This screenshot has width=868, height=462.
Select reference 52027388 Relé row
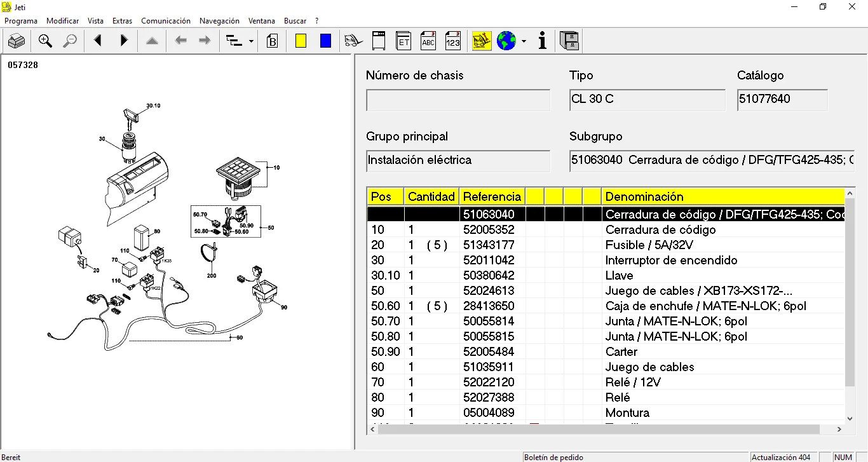click(606, 397)
